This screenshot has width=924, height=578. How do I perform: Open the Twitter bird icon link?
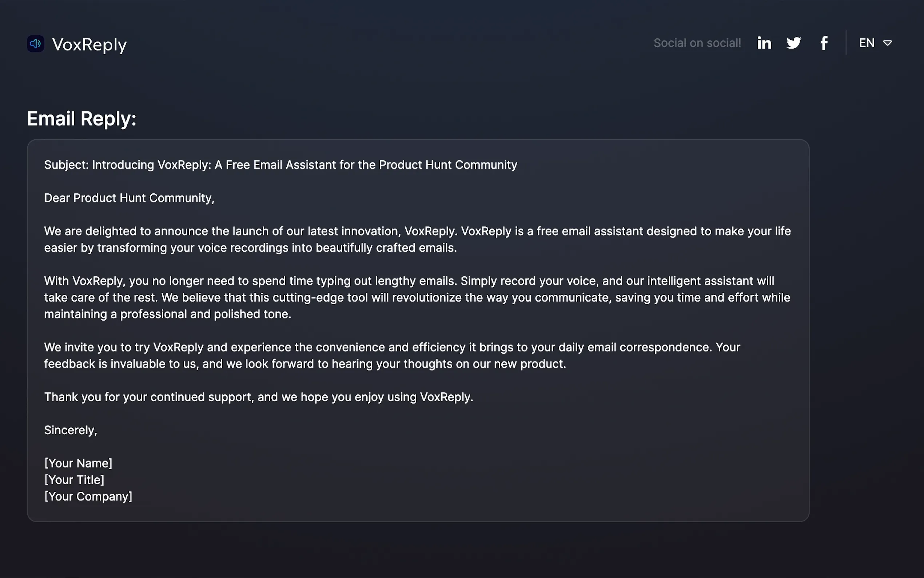[x=794, y=43]
